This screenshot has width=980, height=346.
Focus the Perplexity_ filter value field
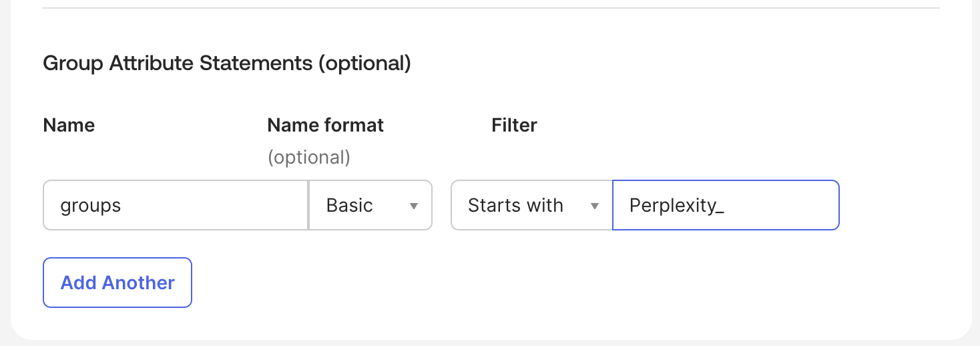pyautogui.click(x=726, y=205)
